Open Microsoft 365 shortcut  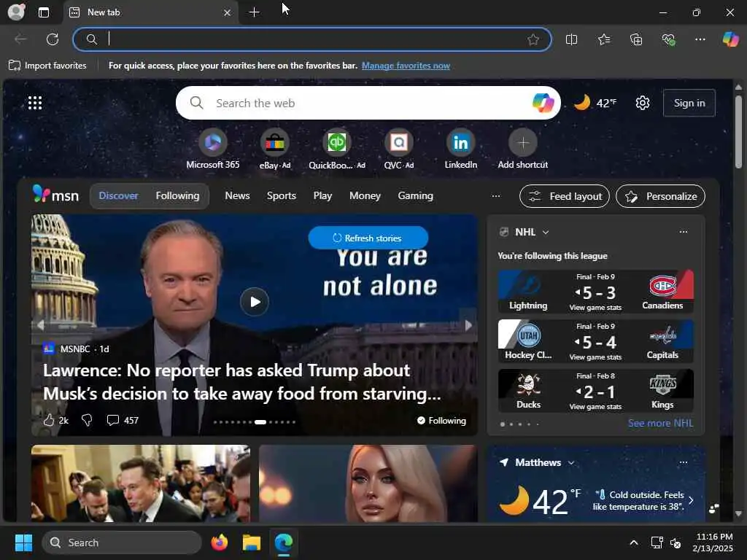213,149
